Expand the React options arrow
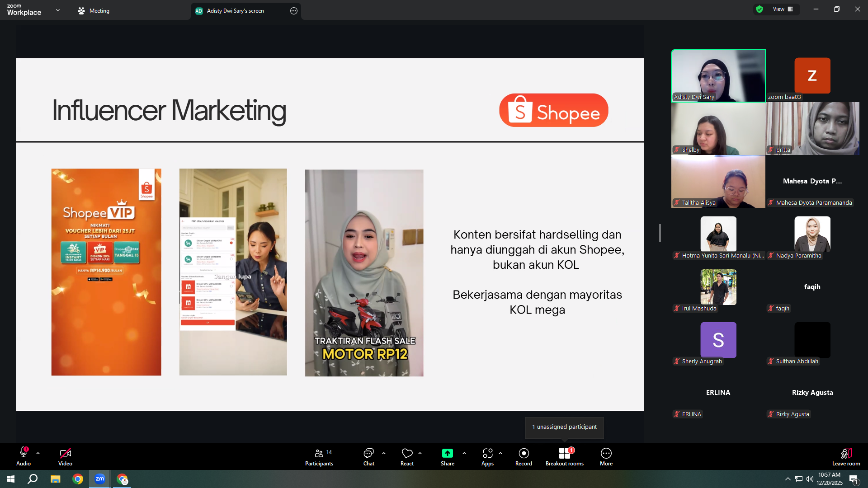This screenshot has width=868, height=488. click(x=420, y=453)
